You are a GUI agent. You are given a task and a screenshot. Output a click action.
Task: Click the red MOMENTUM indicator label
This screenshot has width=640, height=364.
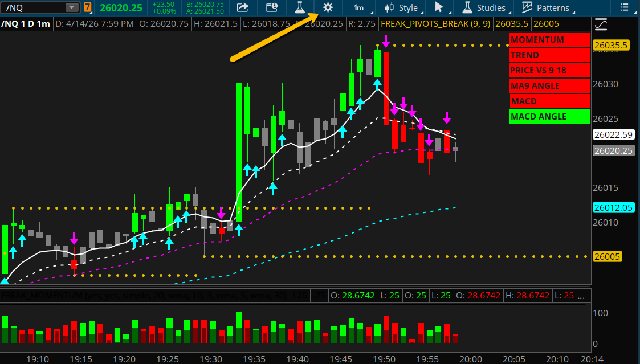(549, 40)
